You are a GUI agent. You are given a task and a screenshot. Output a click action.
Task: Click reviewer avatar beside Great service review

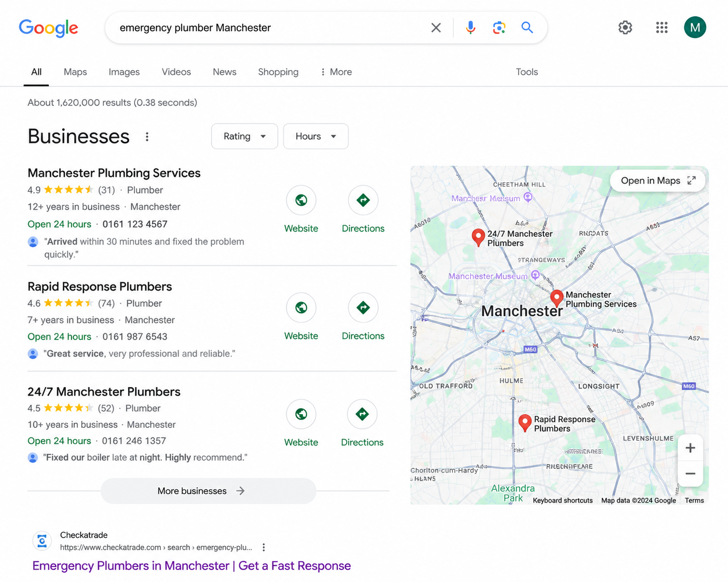pyautogui.click(x=33, y=354)
